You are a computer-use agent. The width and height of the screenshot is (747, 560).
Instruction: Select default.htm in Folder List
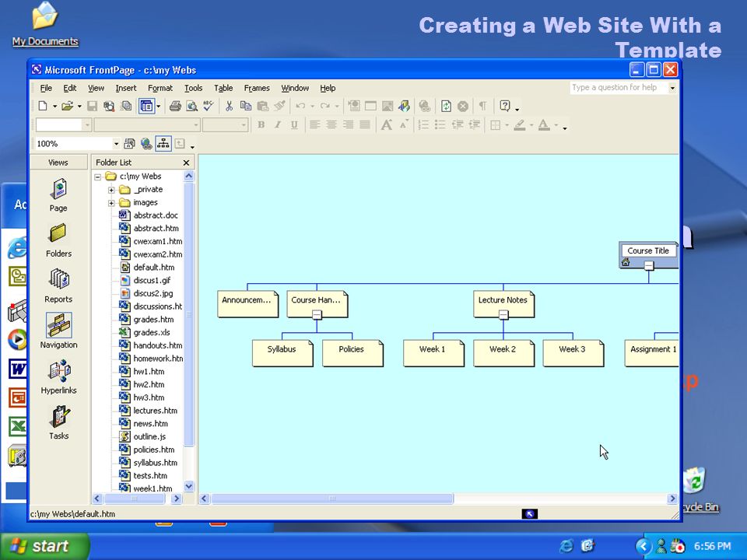point(153,268)
